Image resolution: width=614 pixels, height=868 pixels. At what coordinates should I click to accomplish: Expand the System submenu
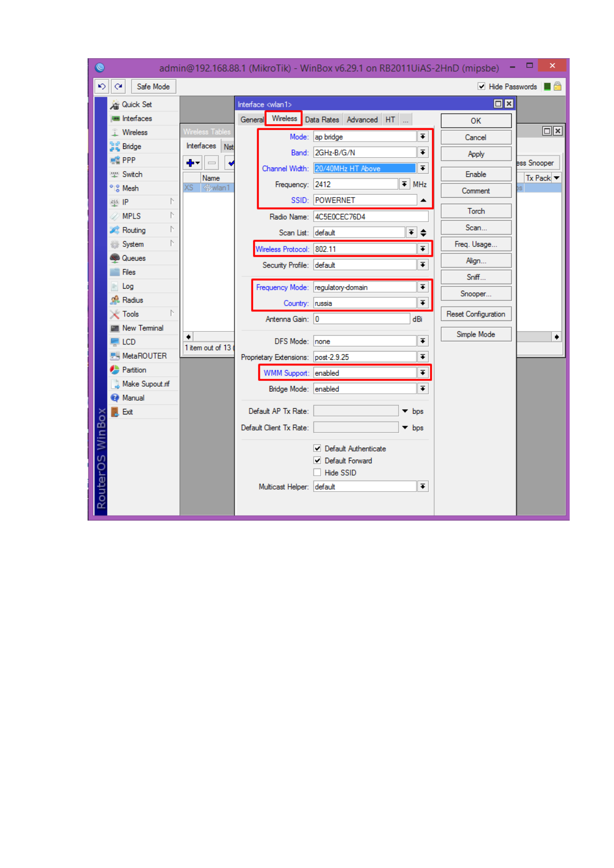(172, 243)
